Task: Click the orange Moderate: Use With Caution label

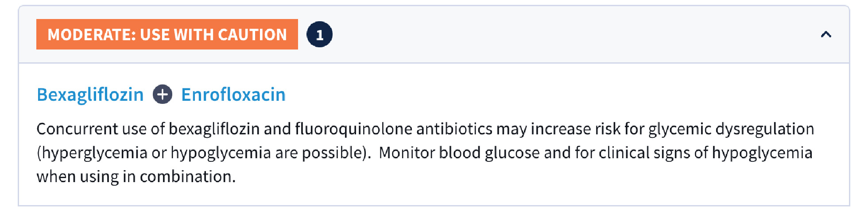Action: coord(167,34)
